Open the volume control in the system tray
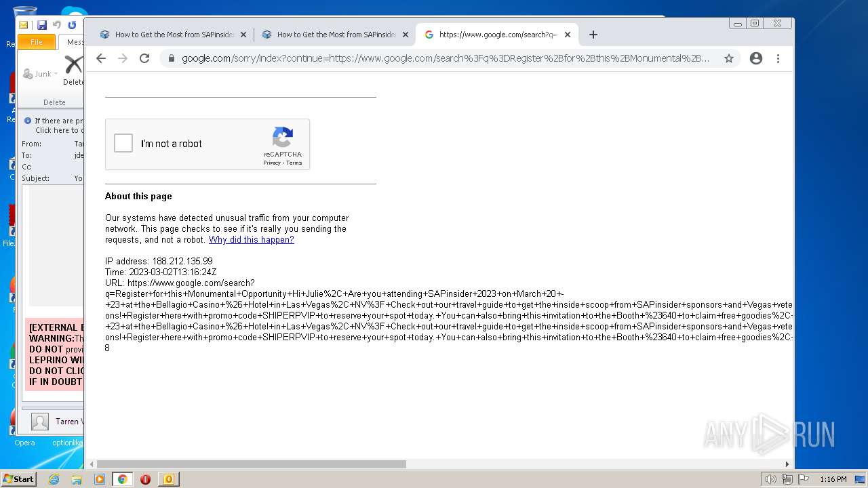Image resolution: width=868 pixels, height=488 pixels. [770, 479]
